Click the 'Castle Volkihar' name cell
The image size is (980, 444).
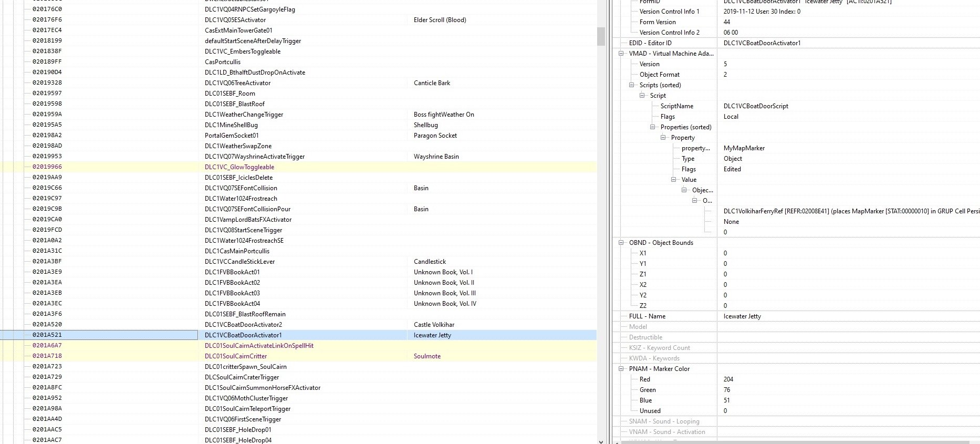pyautogui.click(x=434, y=325)
